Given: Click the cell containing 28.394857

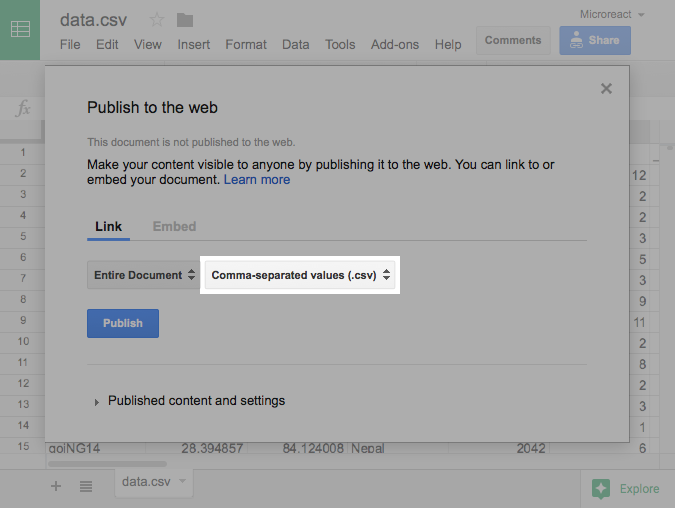Looking at the screenshot, I should pos(196,448).
